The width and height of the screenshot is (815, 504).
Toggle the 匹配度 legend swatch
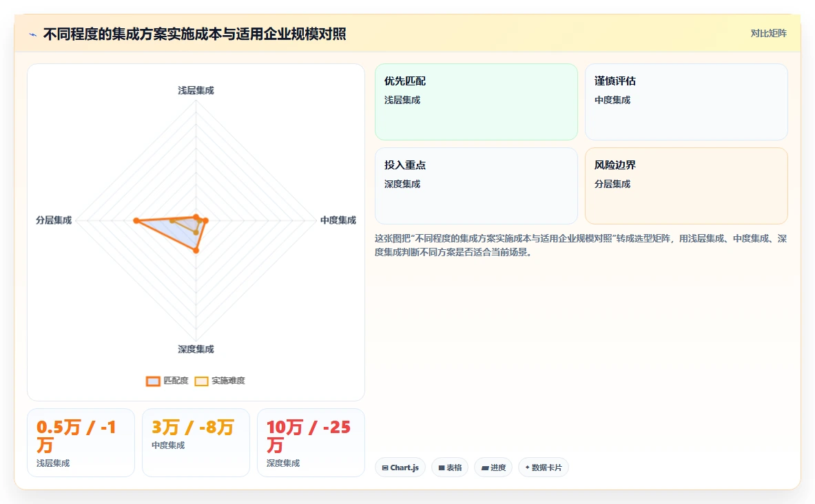pos(153,381)
